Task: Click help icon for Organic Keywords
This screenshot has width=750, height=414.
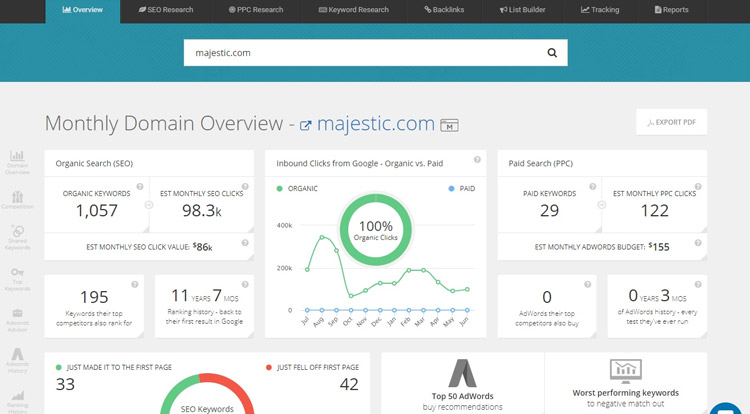Action: click(x=140, y=186)
